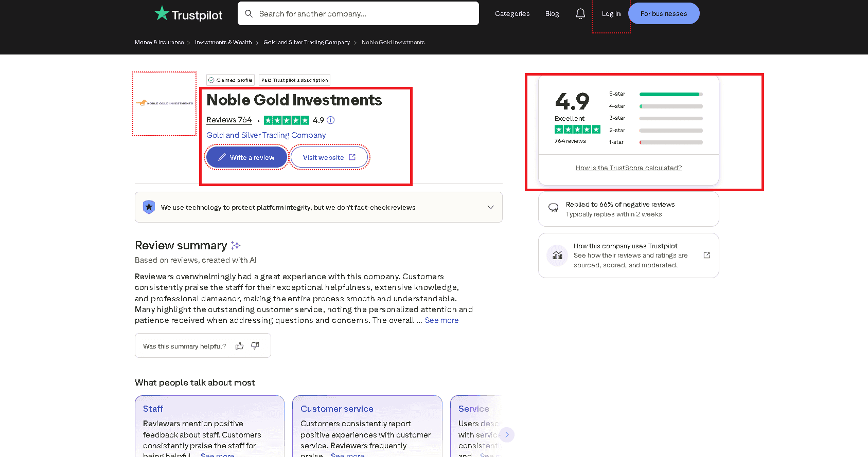Image resolution: width=868 pixels, height=457 pixels.
Task: Click Noble Gold Investments breadcrumb text
Action: 393,43
